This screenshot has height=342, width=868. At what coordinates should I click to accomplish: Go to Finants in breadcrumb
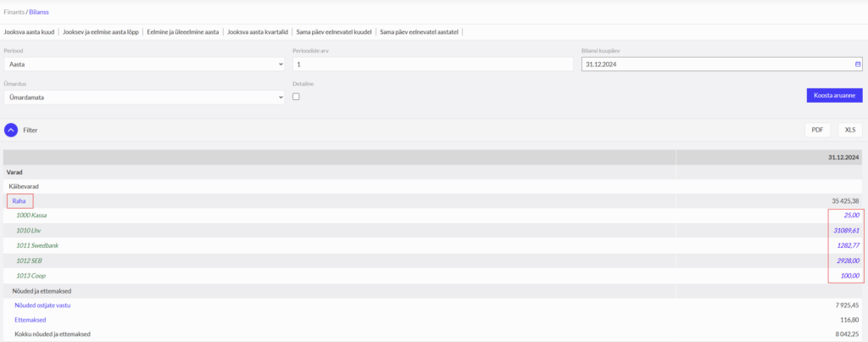pos(14,12)
